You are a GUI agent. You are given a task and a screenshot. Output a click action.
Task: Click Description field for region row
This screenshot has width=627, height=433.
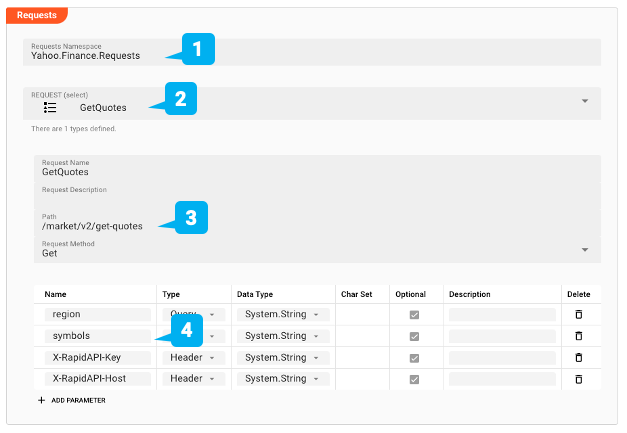click(501, 314)
